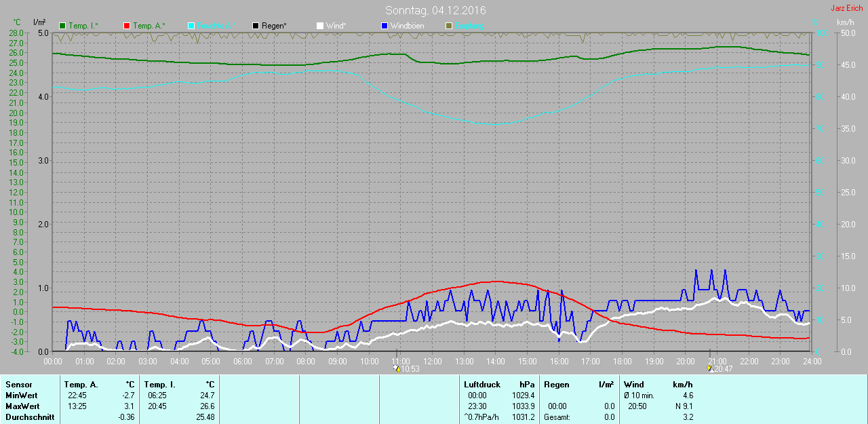Click the '28.0' label on the temperature axis
Image resolution: width=868 pixels, height=424 pixels.
click(x=16, y=33)
